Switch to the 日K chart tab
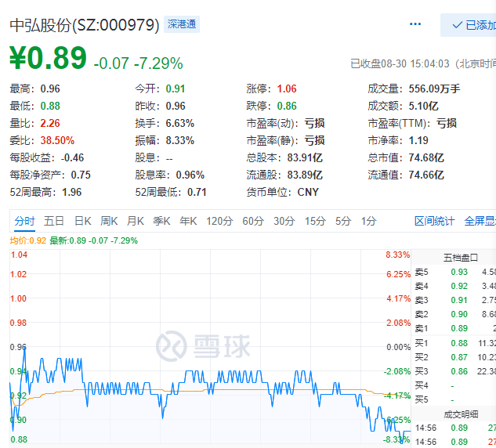Image resolution: width=496 pixels, height=448 pixels. [x=82, y=221]
